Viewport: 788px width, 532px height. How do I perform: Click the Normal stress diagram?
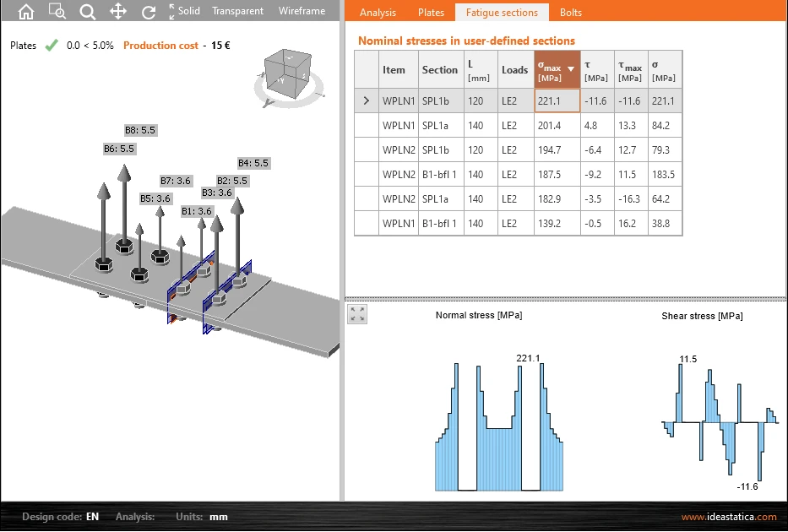[499, 426]
